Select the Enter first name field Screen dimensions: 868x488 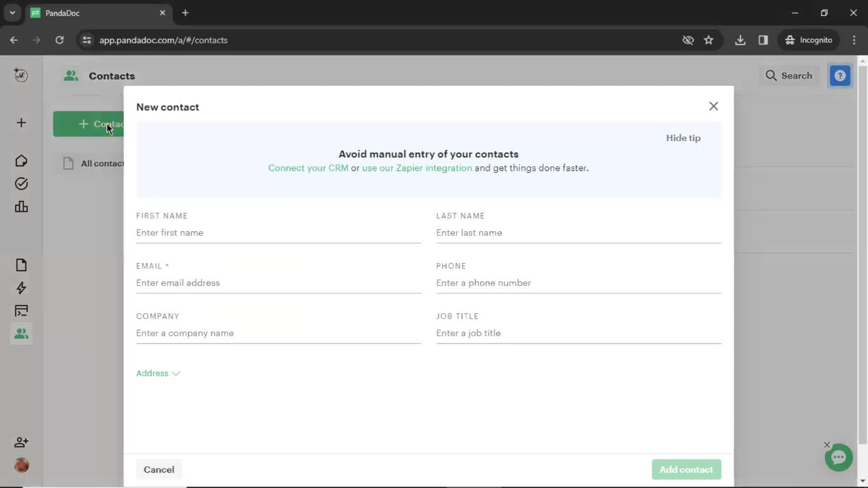tap(278, 232)
